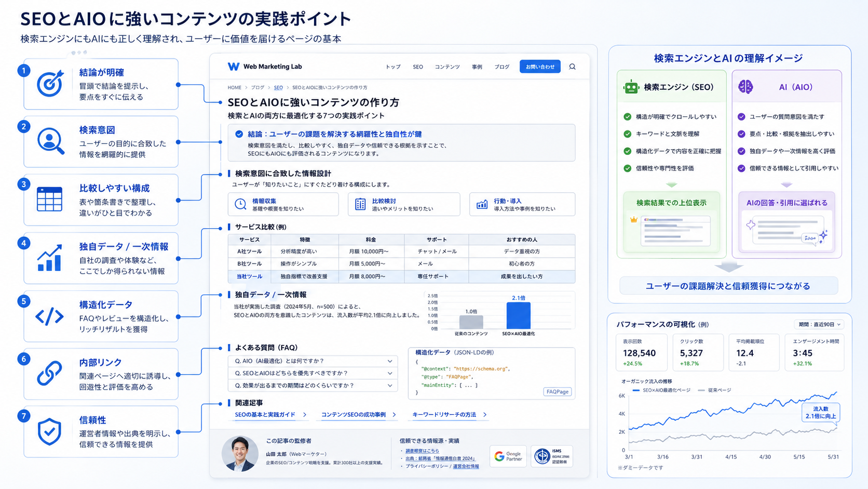Click the table icon beside 比較しやすい構成
This screenshot has height=489, width=868.
pos(50,199)
